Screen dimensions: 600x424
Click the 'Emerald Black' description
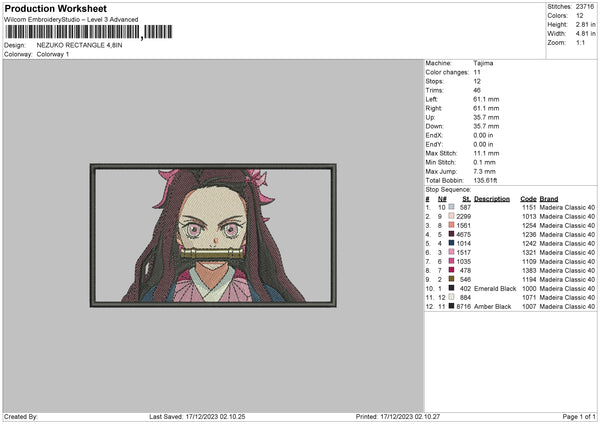[x=495, y=288]
